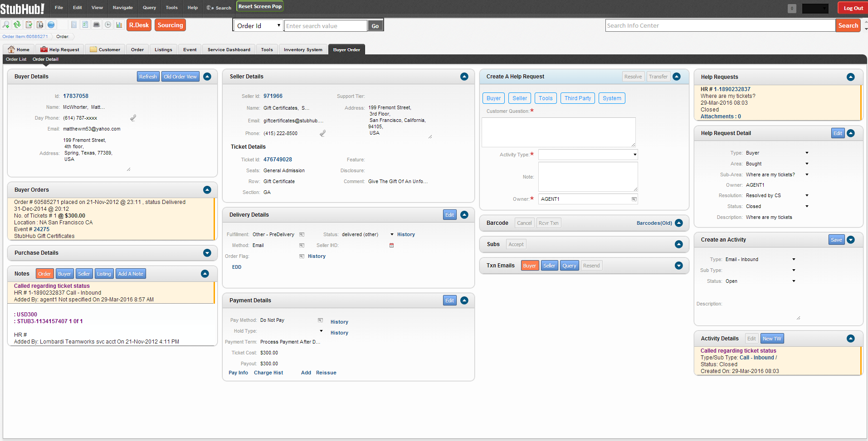Viewport: 868px width, 441px height.
Task: Click Refresh in Buyer Details
Action: [148, 77]
